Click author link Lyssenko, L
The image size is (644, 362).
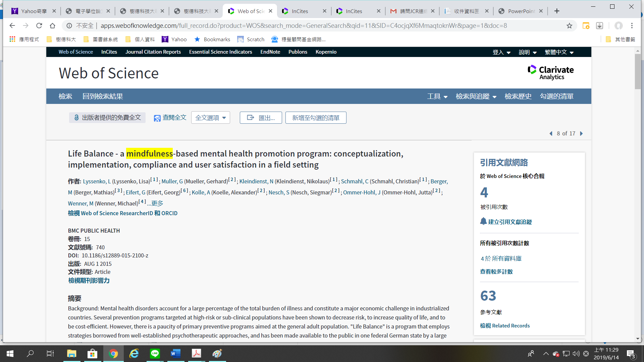tap(97, 181)
